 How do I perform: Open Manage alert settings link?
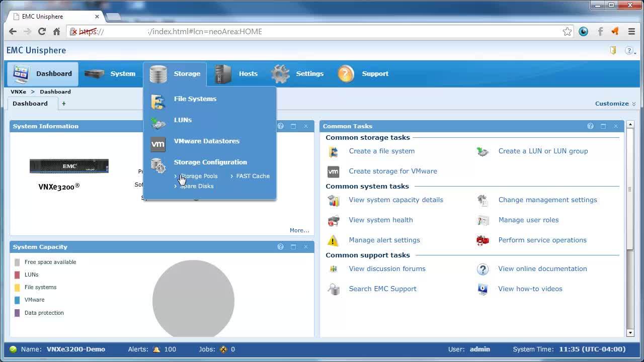384,240
